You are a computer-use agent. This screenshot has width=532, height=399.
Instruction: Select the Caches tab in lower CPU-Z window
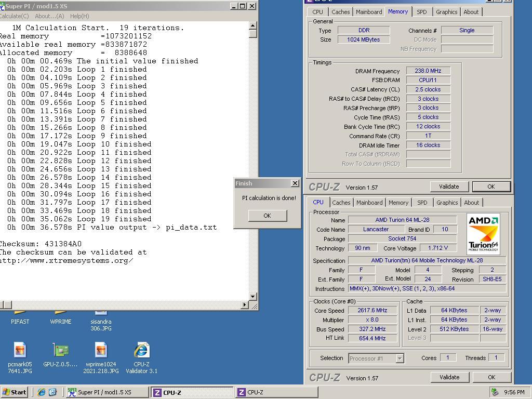(x=341, y=203)
